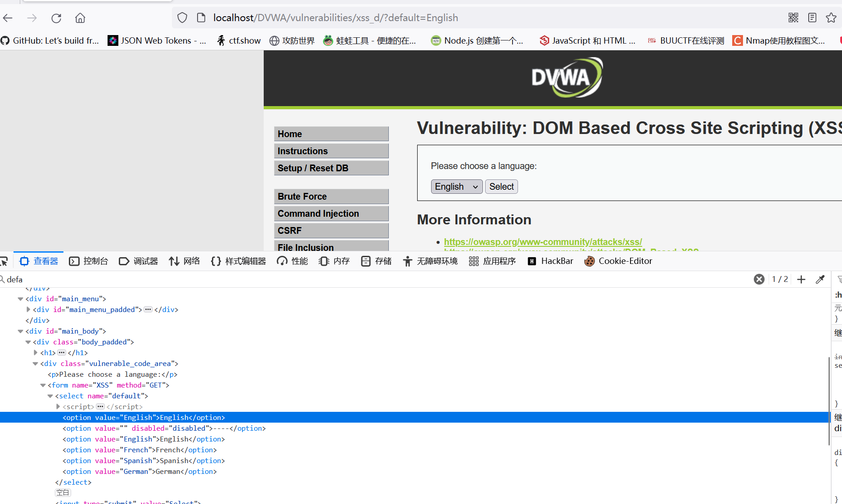Screen dimensions: 842x504
Task: Open the tracking protection shield icon
Action: [x=182, y=18]
